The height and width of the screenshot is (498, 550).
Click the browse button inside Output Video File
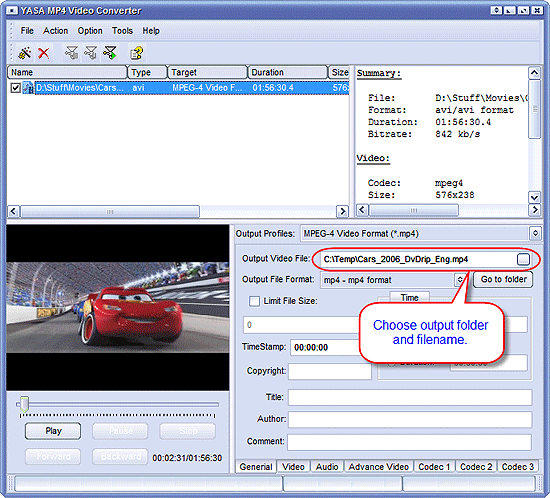click(523, 260)
